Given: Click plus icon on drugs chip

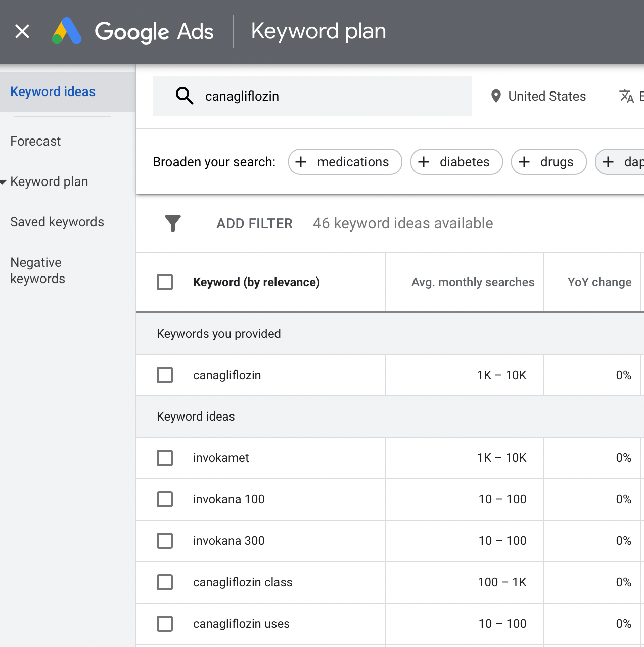Looking at the screenshot, I should (524, 162).
